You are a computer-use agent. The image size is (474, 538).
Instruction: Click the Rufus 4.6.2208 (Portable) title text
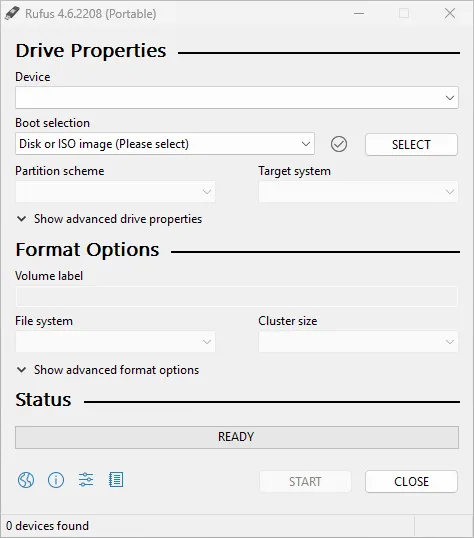coord(91,14)
